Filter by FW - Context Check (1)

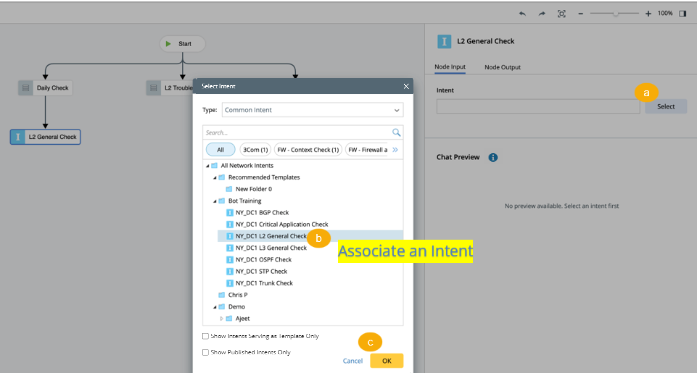tap(308, 150)
